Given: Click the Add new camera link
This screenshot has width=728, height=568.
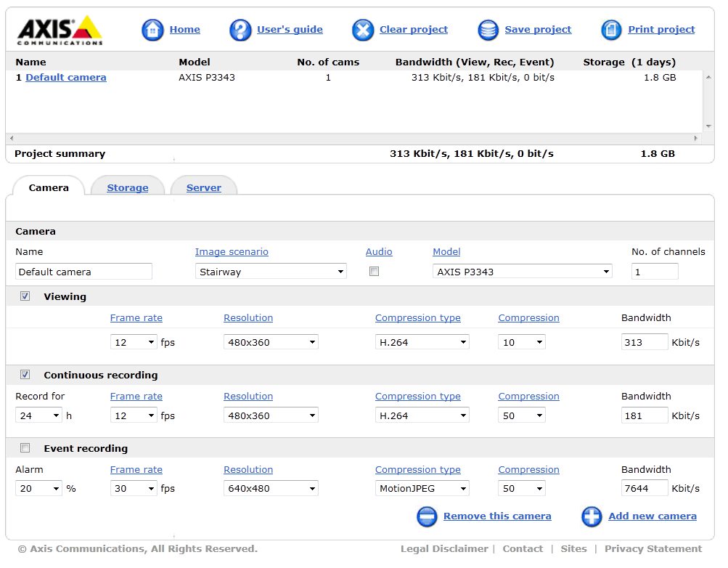Looking at the screenshot, I should [653, 516].
